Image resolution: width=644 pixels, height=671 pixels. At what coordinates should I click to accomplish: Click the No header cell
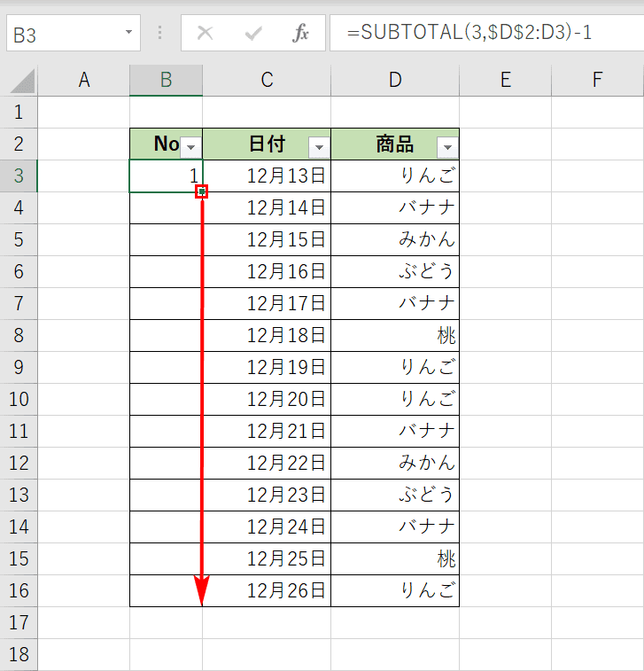click(x=166, y=144)
